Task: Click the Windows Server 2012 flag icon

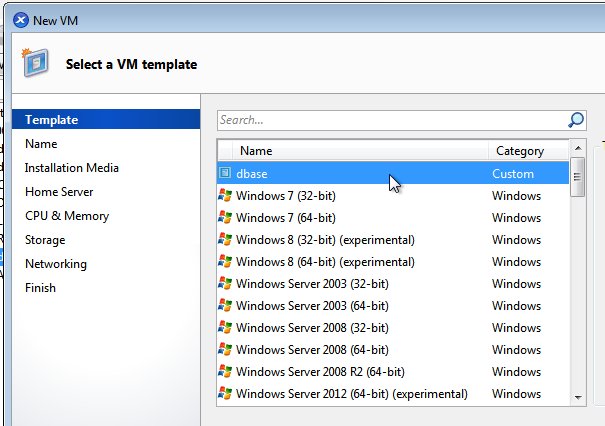Action: (x=225, y=393)
